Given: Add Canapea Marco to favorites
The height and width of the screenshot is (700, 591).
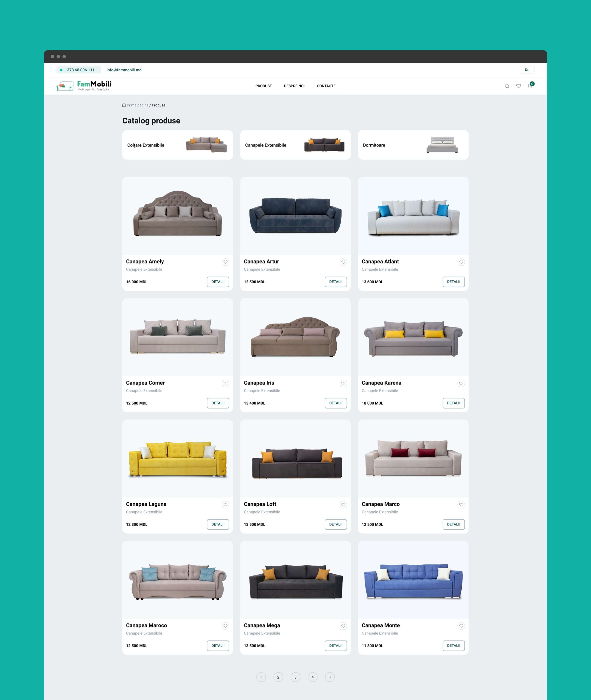Looking at the screenshot, I should coord(461,505).
